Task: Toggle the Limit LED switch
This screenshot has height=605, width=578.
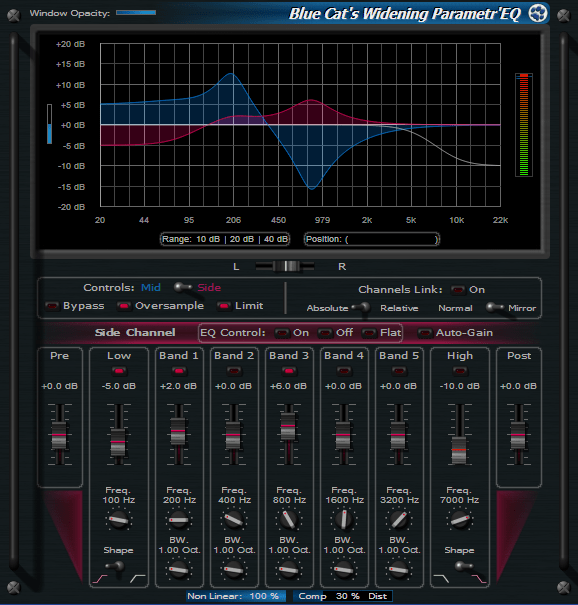Action: (x=224, y=306)
